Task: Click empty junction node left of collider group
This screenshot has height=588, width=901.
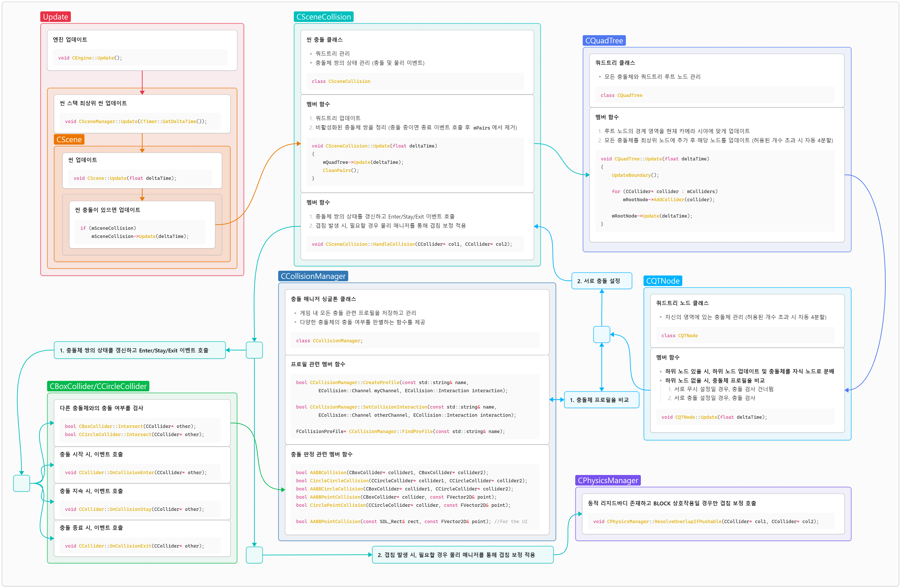Action: pyautogui.click(x=22, y=483)
